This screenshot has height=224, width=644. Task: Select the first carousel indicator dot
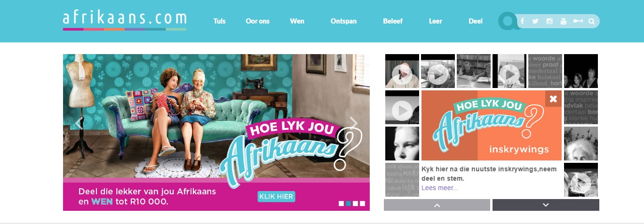click(x=341, y=204)
